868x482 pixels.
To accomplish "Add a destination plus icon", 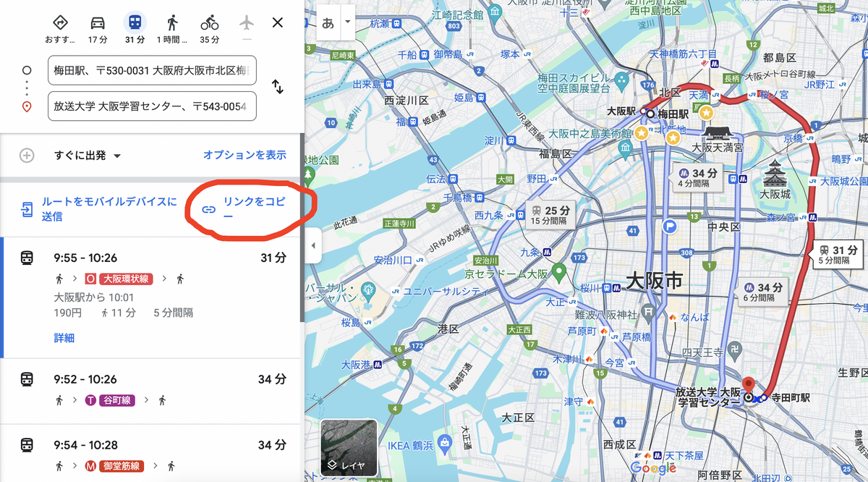I will tap(27, 155).
